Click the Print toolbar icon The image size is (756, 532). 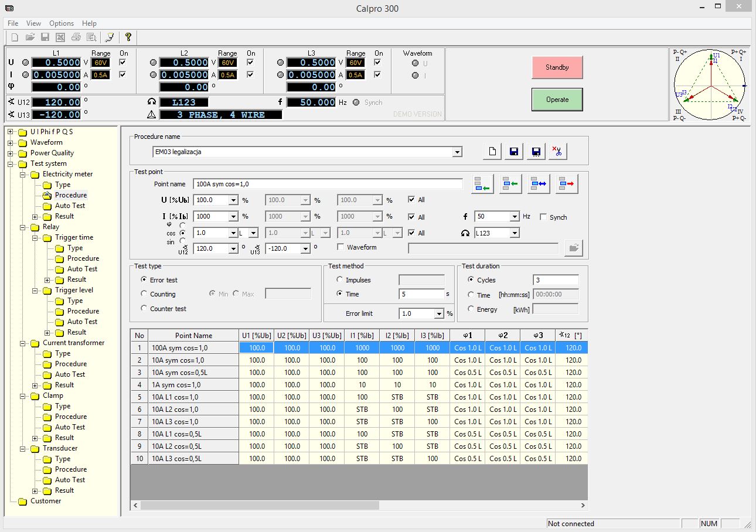(x=76, y=37)
